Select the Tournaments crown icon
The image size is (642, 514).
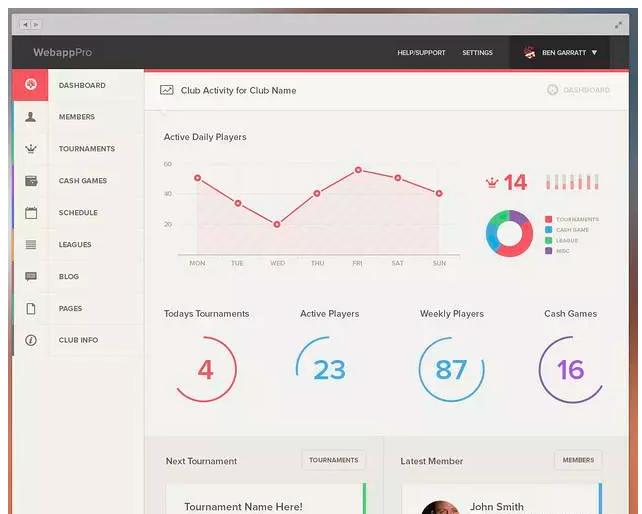pos(31,148)
